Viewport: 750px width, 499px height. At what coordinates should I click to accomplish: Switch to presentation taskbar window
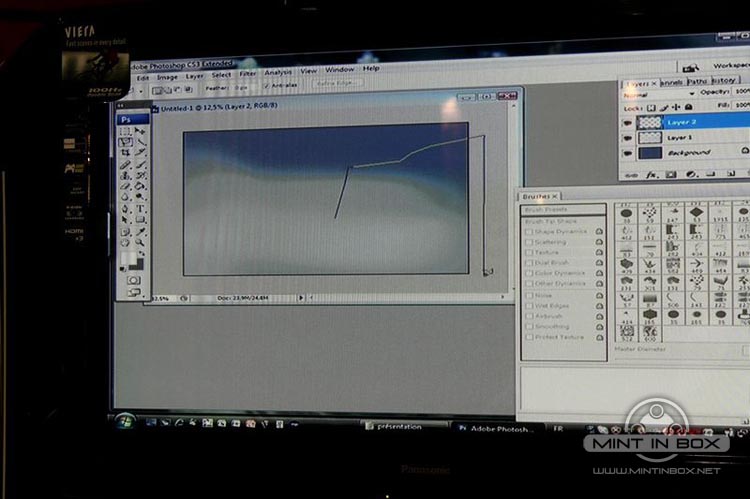click(x=407, y=426)
